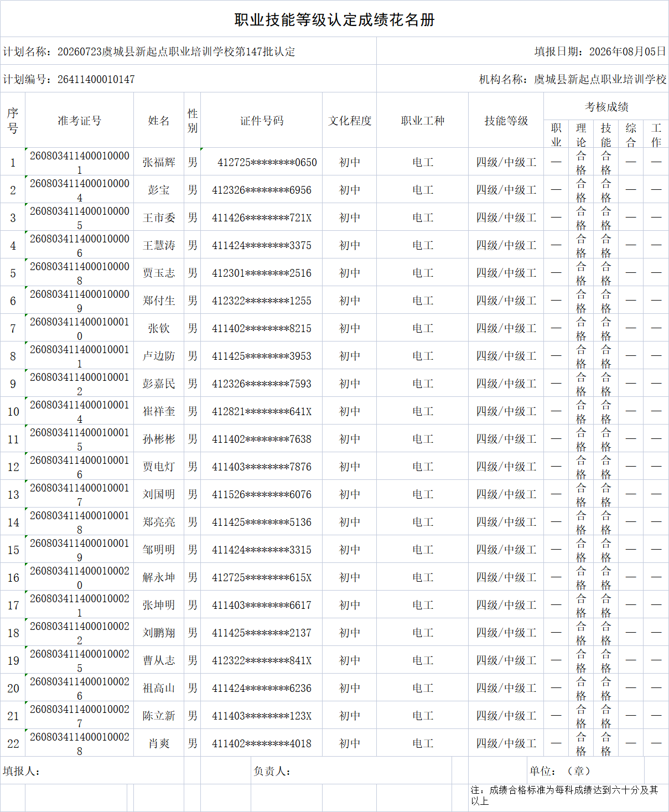Click the name 祖高山
This screenshot has height=812, width=669.
coord(159,688)
